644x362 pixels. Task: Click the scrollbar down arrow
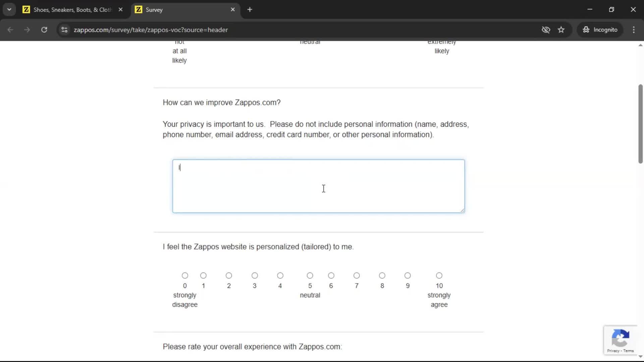tap(640, 356)
